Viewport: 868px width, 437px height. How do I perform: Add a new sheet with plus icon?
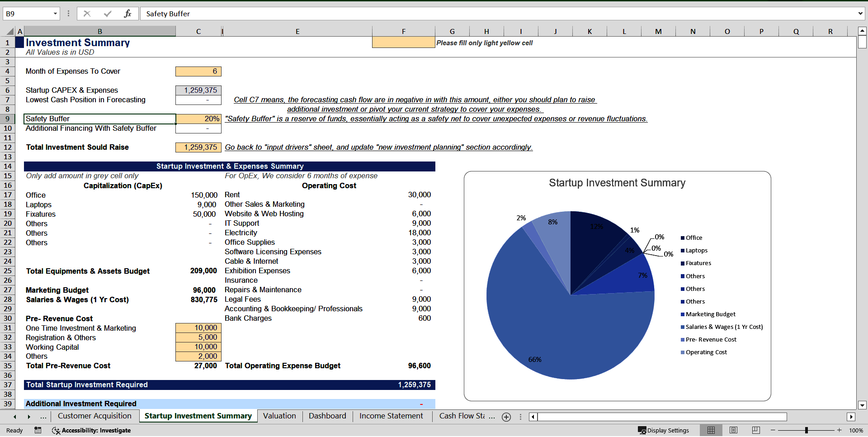tap(506, 417)
